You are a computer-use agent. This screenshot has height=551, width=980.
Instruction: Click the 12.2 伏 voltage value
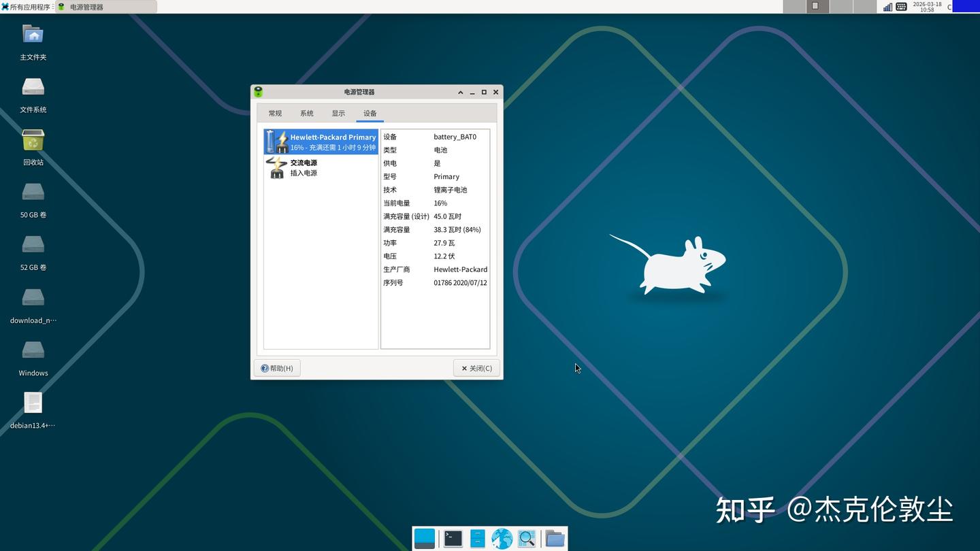444,256
